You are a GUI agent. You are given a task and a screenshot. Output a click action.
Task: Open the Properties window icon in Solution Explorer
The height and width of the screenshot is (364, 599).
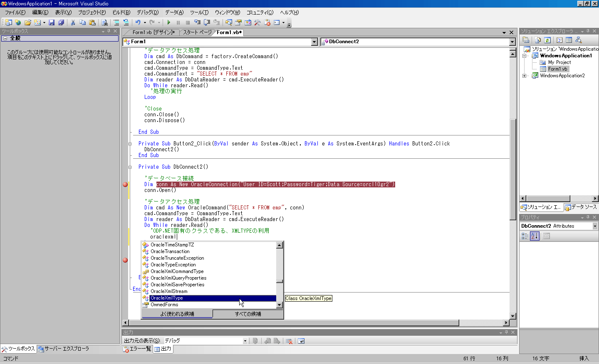point(525,39)
